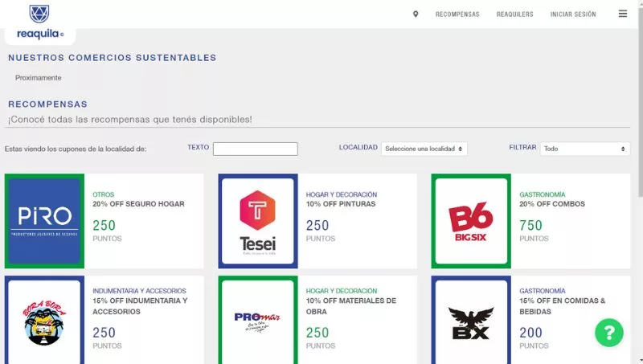
Task: Click the location pin icon
Action: [416, 14]
